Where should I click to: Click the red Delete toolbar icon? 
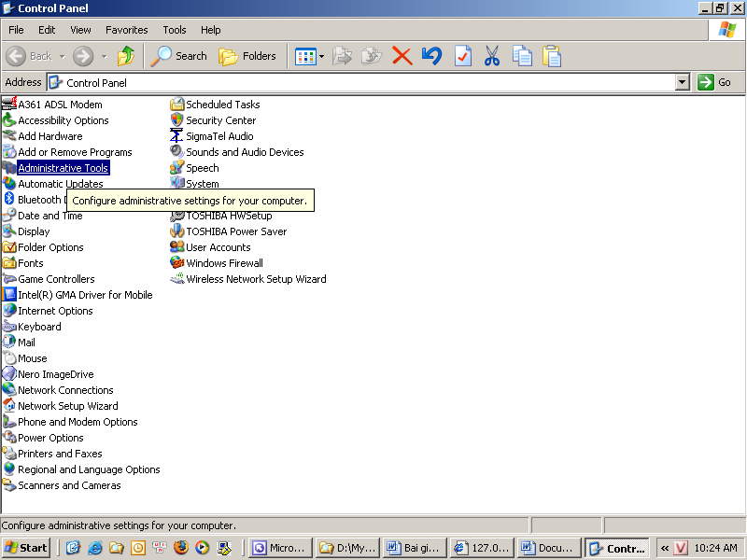402,56
